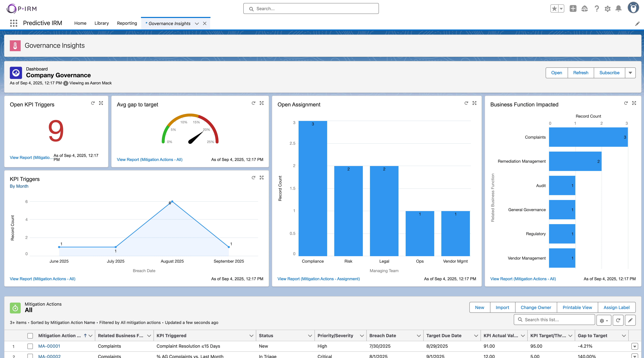Image resolution: width=644 pixels, height=358 pixels.
Task: Click the Change Owner button
Action: [x=536, y=308]
